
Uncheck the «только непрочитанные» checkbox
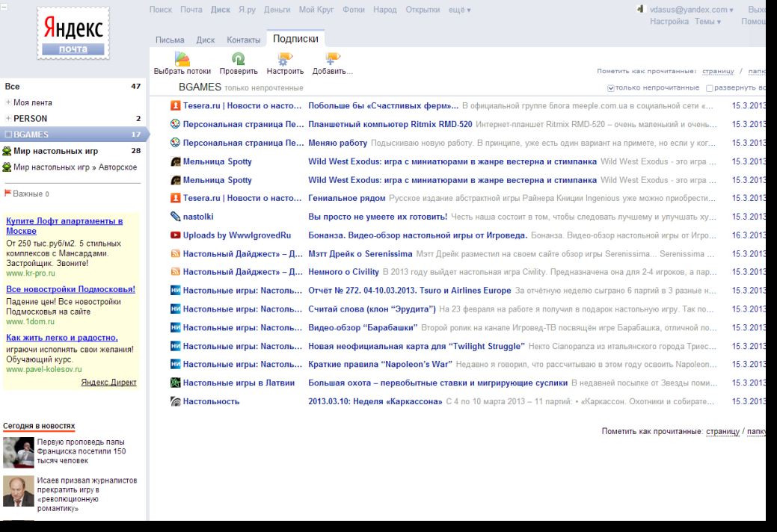coord(610,88)
